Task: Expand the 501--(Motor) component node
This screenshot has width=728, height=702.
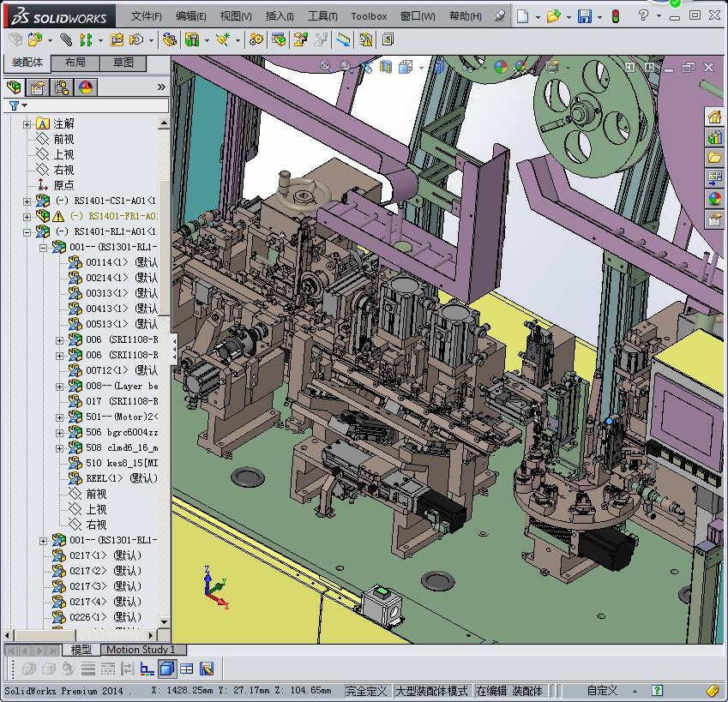Action: pyautogui.click(x=59, y=417)
